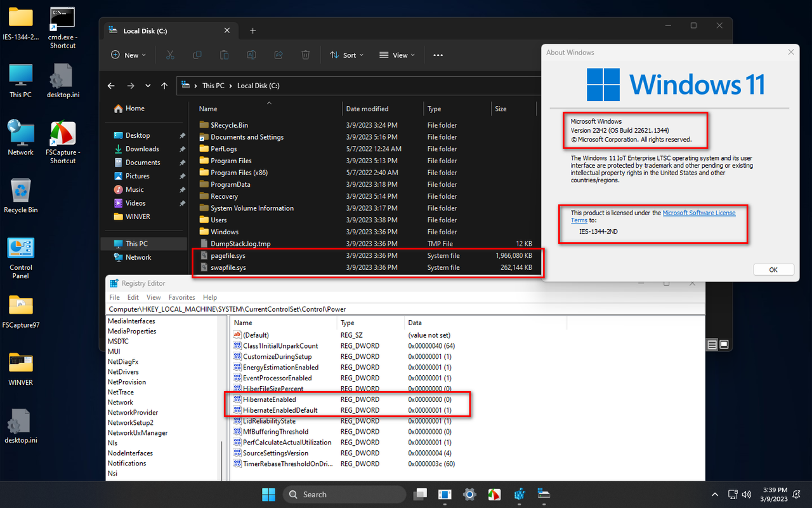Go up one level with up arrow
This screenshot has width=812, height=508.
point(164,86)
